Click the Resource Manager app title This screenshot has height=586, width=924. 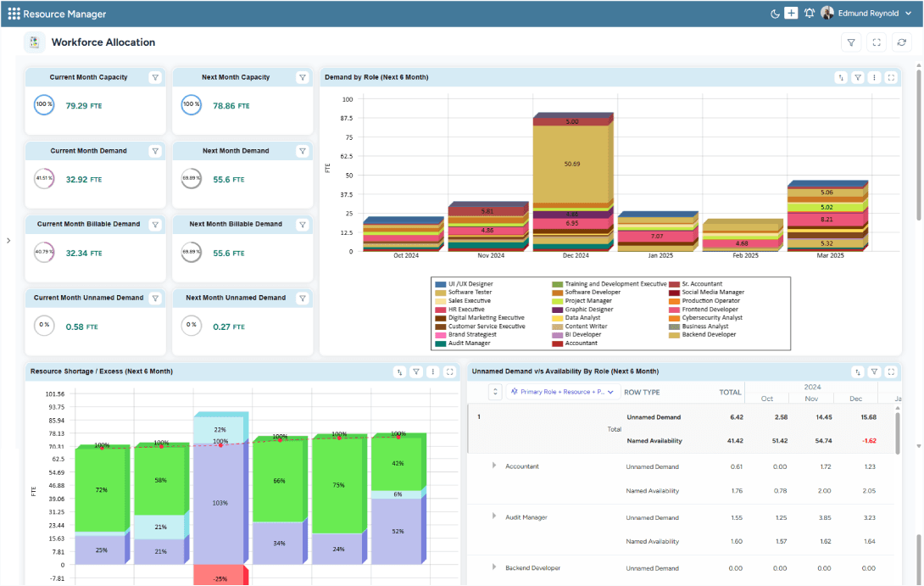point(64,14)
